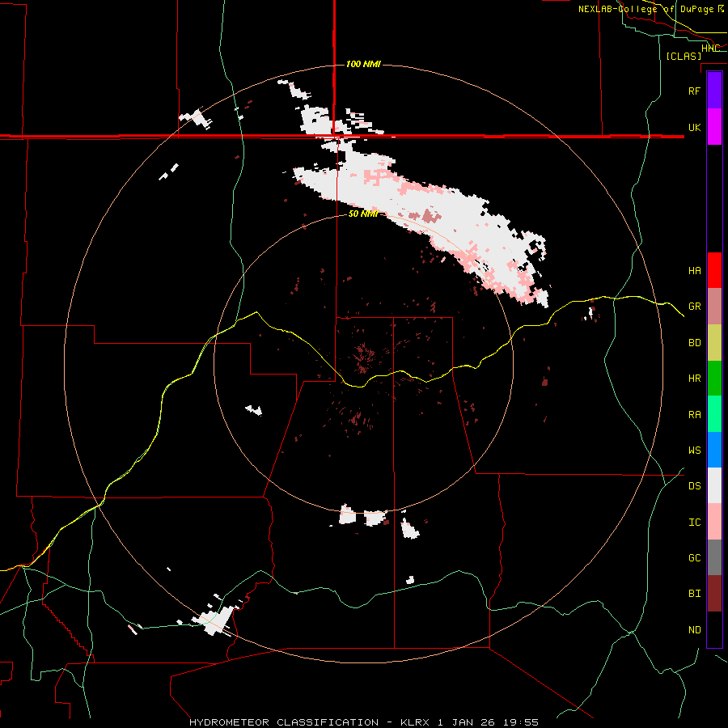Click the IC legend label
The image size is (728, 728).
pyautogui.click(x=694, y=523)
